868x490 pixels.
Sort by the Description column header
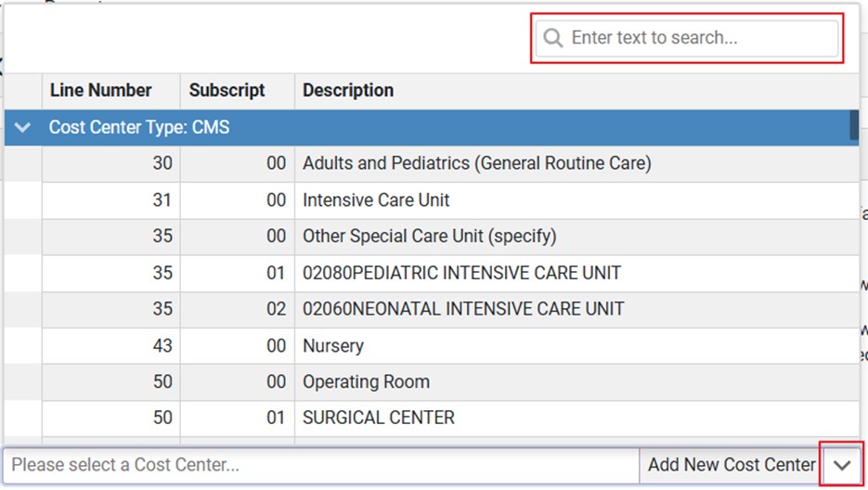click(348, 90)
